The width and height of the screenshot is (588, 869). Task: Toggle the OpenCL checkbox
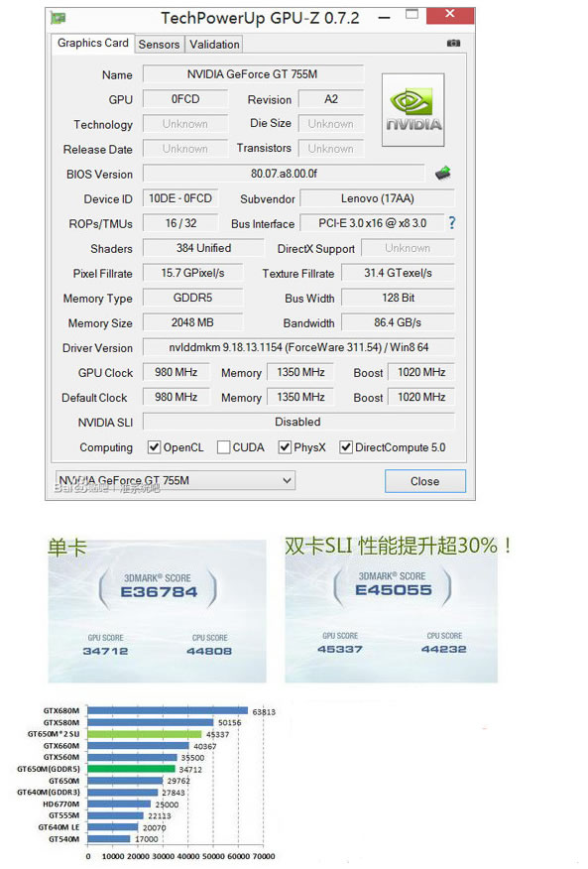[154, 447]
